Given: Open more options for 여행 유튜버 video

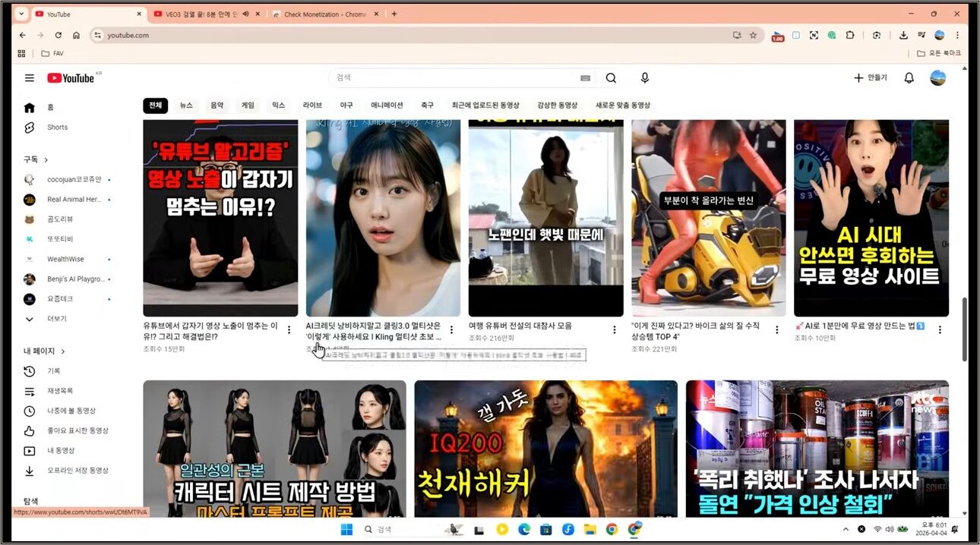Looking at the screenshot, I should coord(614,329).
